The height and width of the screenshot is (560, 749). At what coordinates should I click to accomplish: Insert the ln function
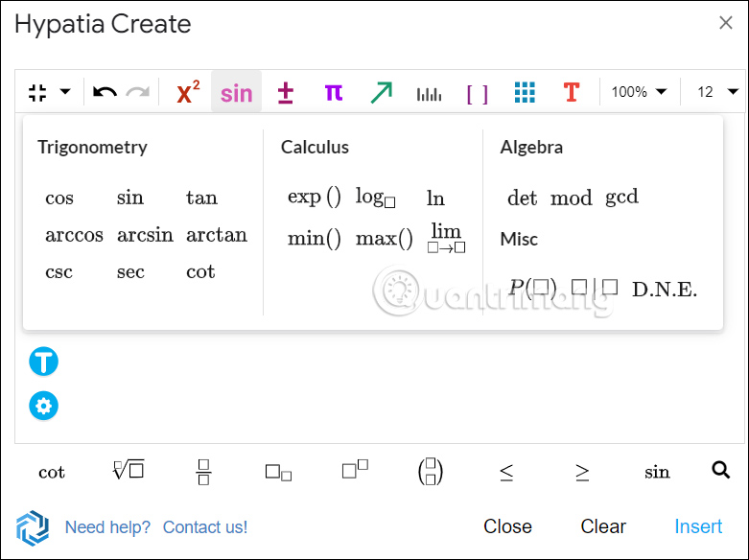click(435, 198)
